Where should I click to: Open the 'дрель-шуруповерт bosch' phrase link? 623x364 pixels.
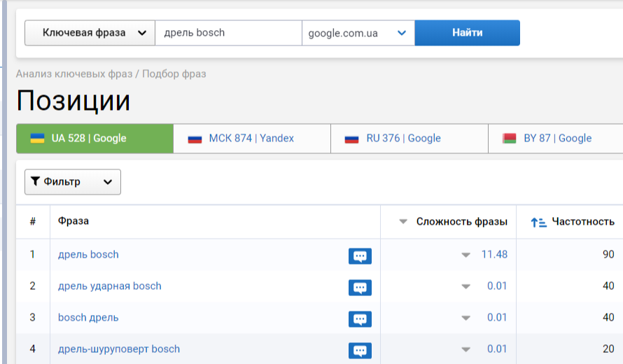(119, 349)
